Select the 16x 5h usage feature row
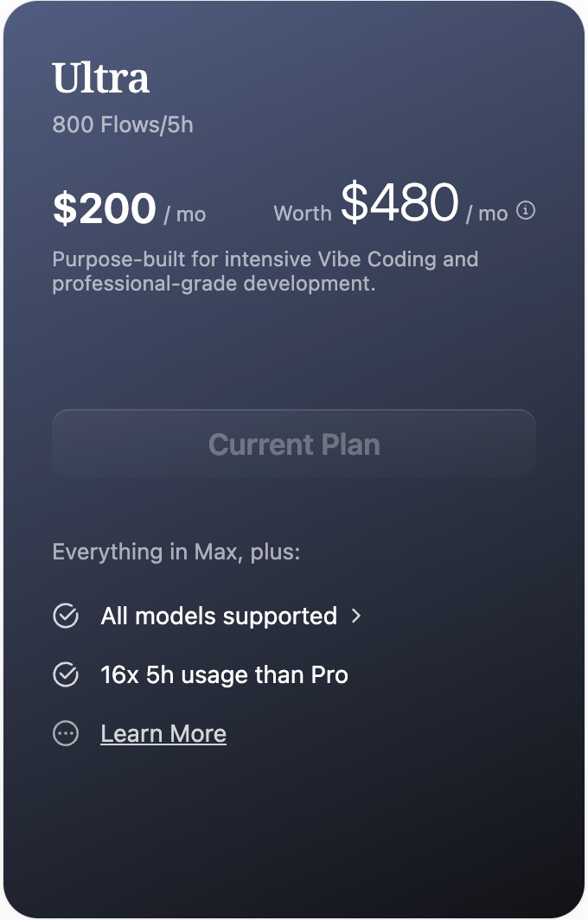 click(x=225, y=674)
